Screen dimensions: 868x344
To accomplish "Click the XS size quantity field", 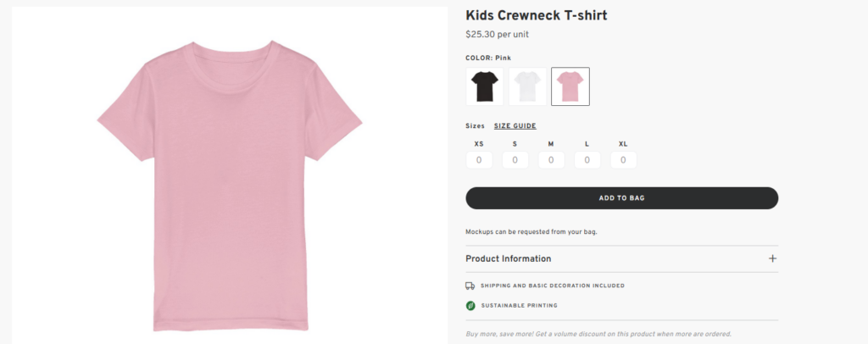I will coord(479,159).
